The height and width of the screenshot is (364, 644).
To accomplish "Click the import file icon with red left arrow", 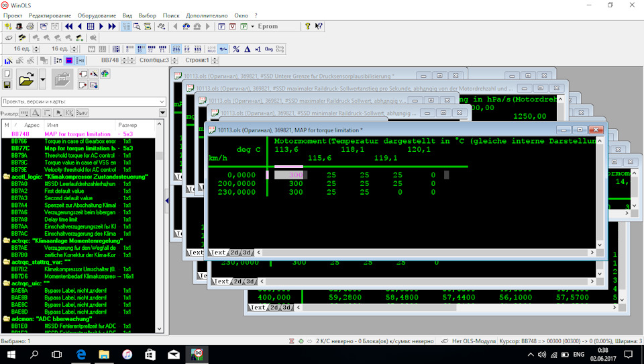I will (83, 74).
